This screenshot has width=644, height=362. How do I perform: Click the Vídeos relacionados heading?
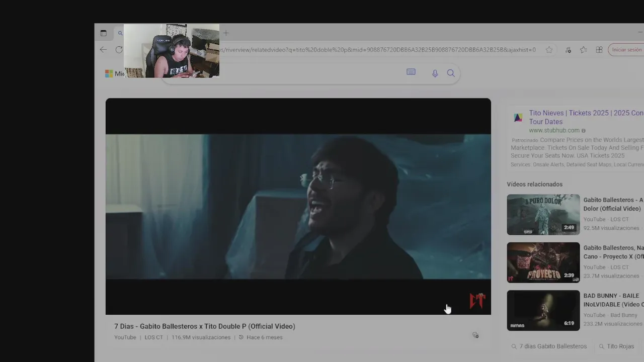(x=535, y=185)
